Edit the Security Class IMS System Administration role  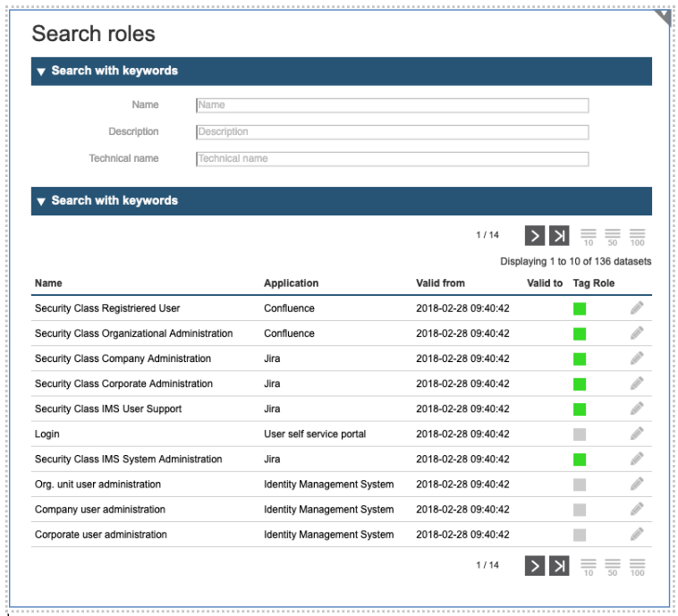637,459
